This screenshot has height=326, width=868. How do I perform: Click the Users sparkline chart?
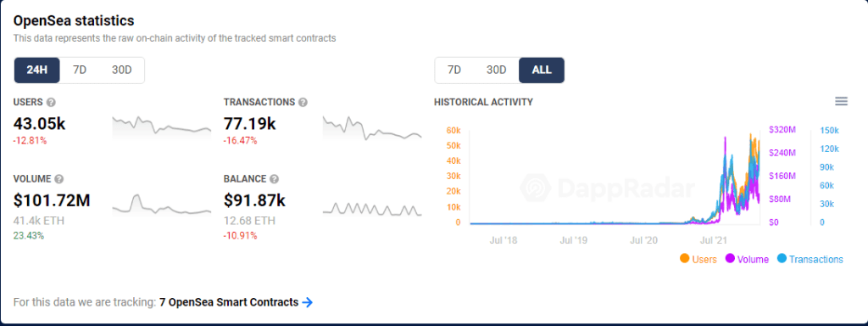tap(162, 127)
